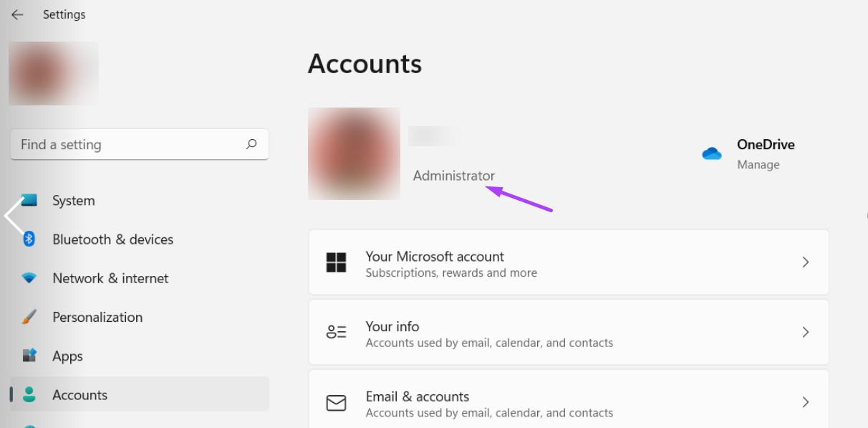
Task: Click the back arrow in Settings header
Action: click(x=17, y=14)
